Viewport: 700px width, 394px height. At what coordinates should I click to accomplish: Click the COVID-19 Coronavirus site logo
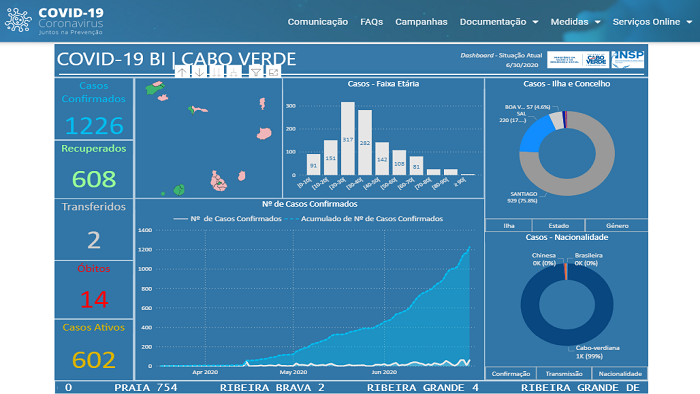pos(54,21)
